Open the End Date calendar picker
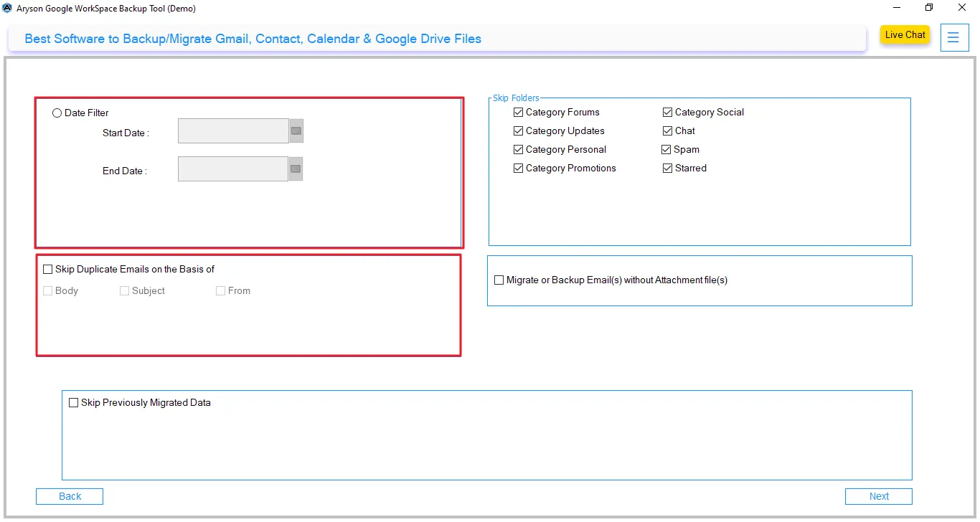The image size is (980, 522). pos(296,169)
